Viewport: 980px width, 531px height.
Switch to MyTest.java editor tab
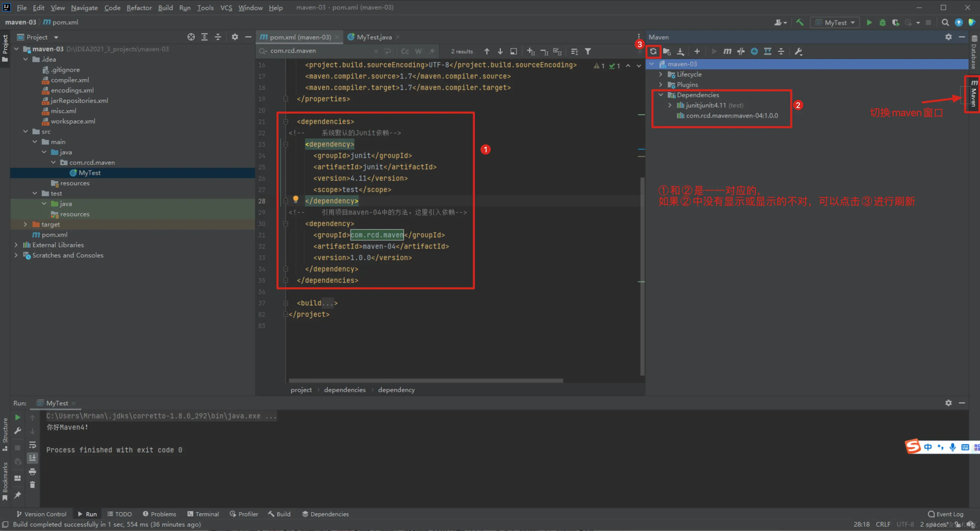point(374,37)
